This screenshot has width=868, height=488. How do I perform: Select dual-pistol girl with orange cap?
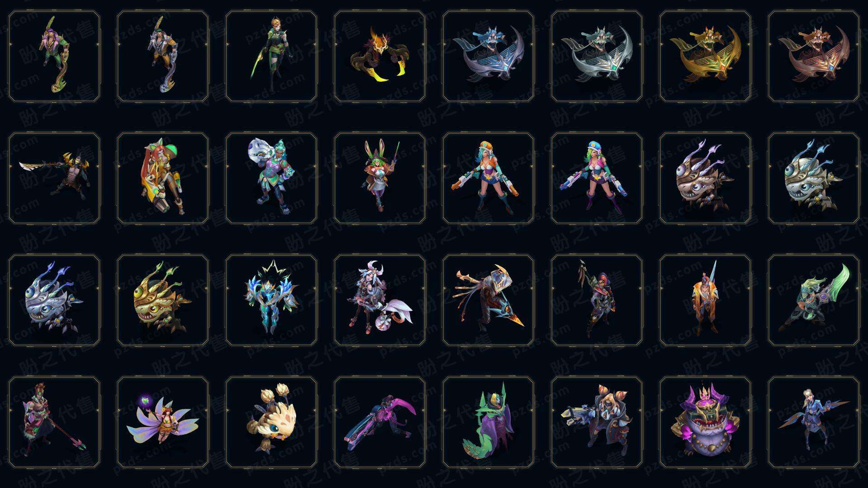coord(488,178)
